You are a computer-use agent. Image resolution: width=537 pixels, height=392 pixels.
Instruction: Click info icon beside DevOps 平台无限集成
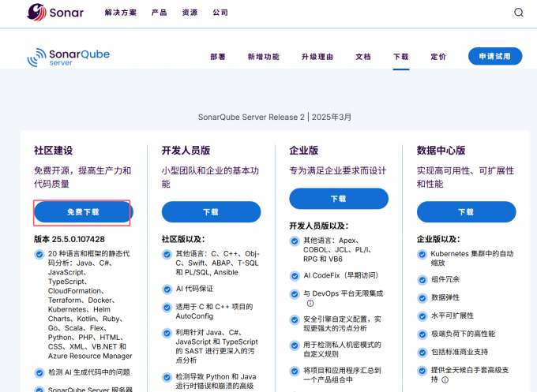click(x=310, y=304)
